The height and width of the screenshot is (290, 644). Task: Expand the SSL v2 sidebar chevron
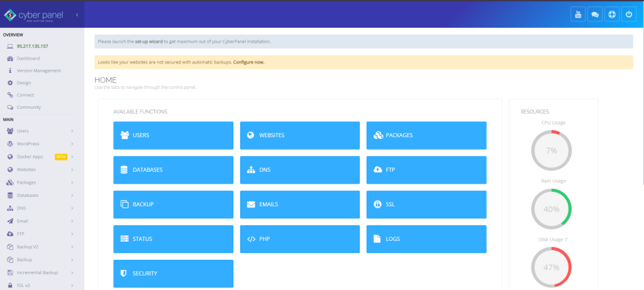72,286
